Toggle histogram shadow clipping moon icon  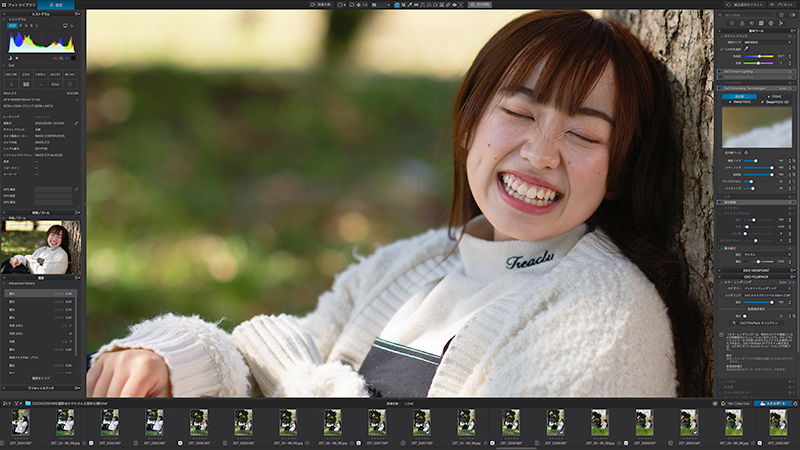tap(10, 58)
